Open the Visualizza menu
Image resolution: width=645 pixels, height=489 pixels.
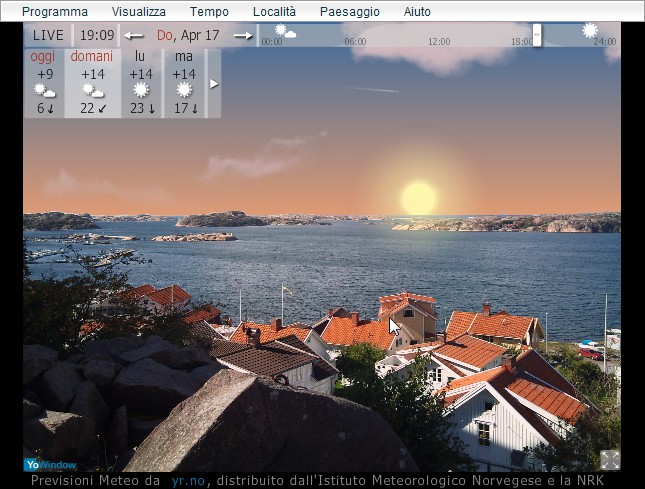[139, 12]
